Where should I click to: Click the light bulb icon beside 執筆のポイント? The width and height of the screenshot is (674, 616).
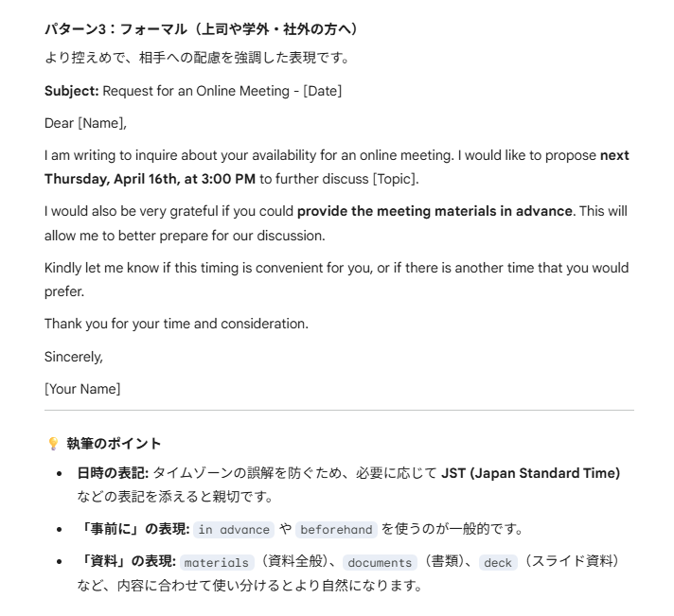52,444
